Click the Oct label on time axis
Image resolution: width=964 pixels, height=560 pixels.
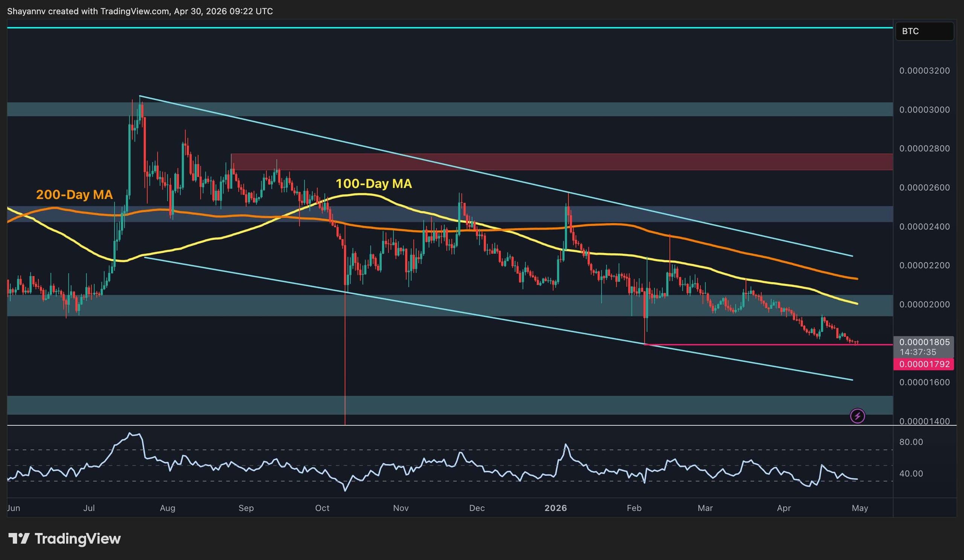tap(322, 508)
